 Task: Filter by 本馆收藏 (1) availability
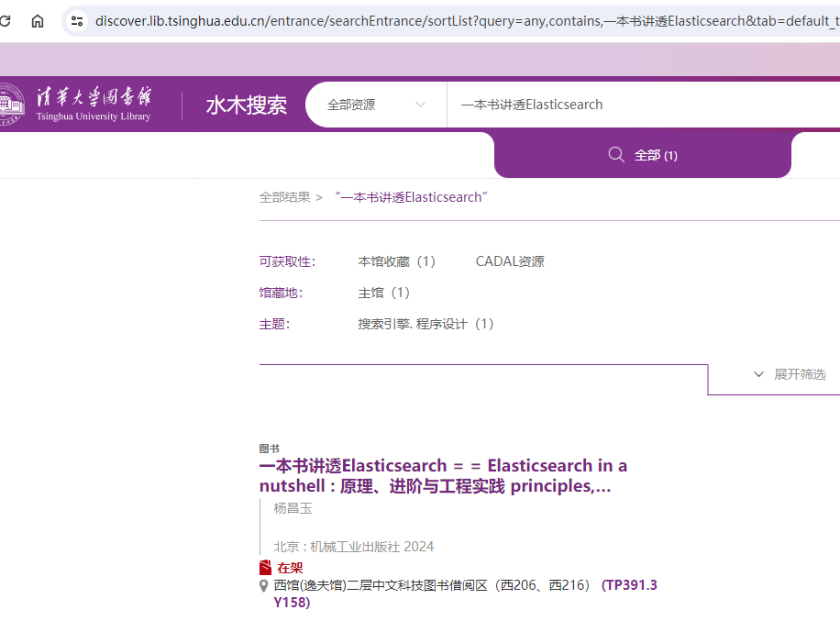pyautogui.click(x=396, y=261)
